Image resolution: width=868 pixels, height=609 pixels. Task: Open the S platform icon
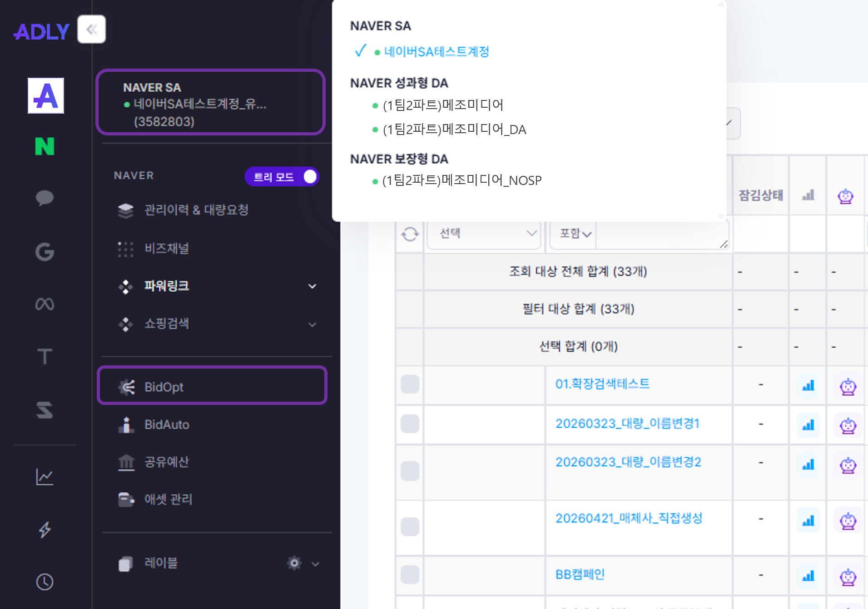(45, 409)
